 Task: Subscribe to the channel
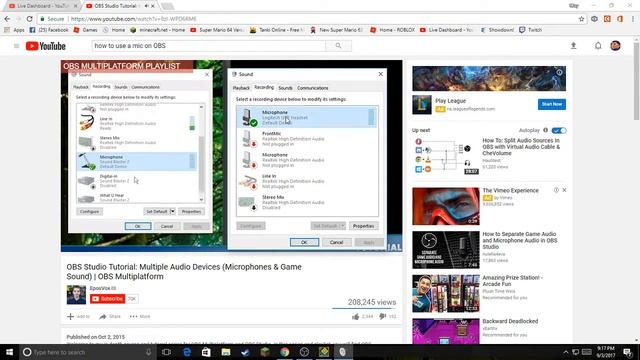[x=107, y=299]
